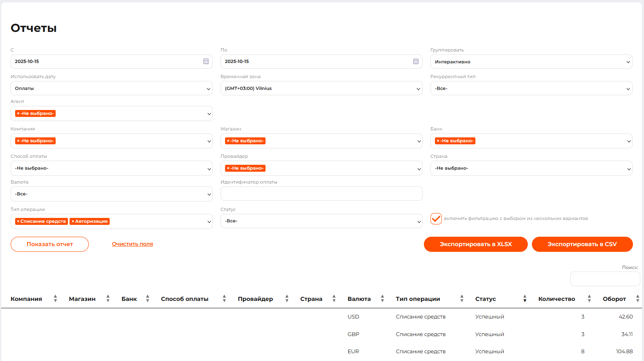This screenshot has width=644, height=361.
Task: Expand the Группировать dropdown
Action: 531,62
